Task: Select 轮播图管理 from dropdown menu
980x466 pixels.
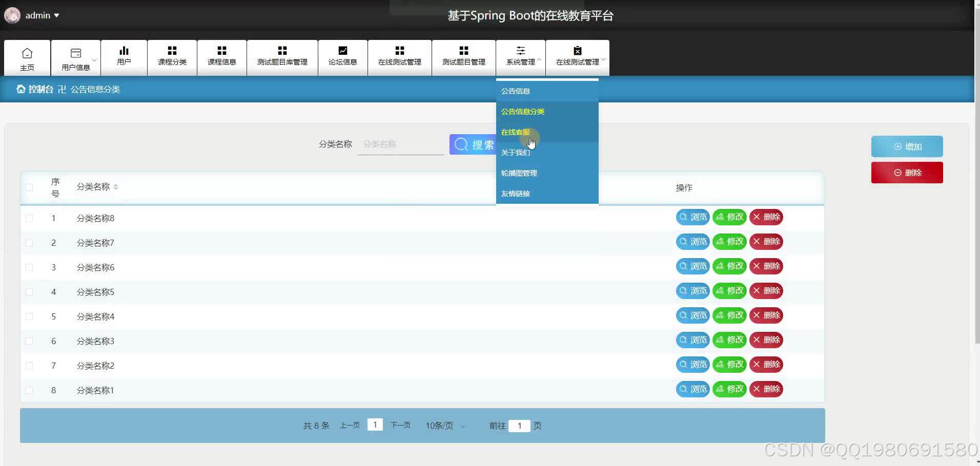Action: 547,173
